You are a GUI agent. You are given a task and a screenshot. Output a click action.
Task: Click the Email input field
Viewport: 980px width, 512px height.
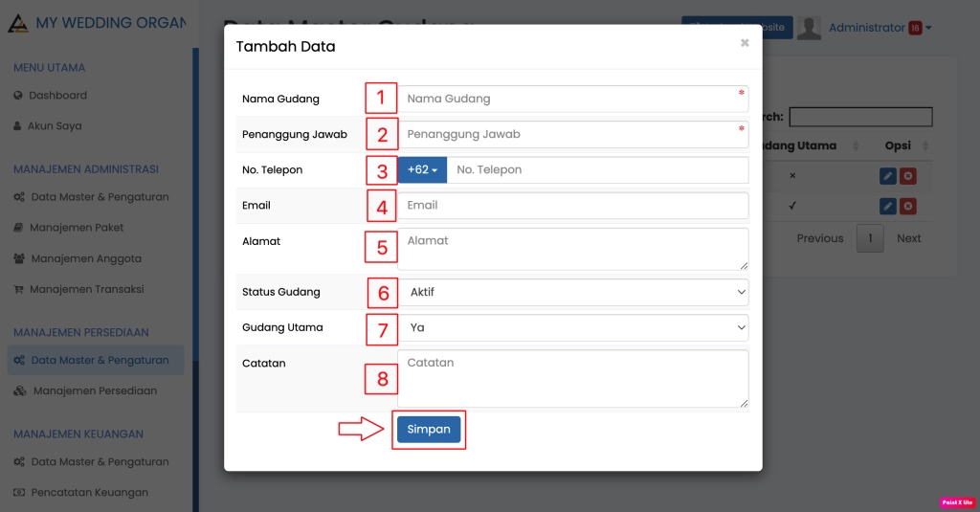coord(572,205)
